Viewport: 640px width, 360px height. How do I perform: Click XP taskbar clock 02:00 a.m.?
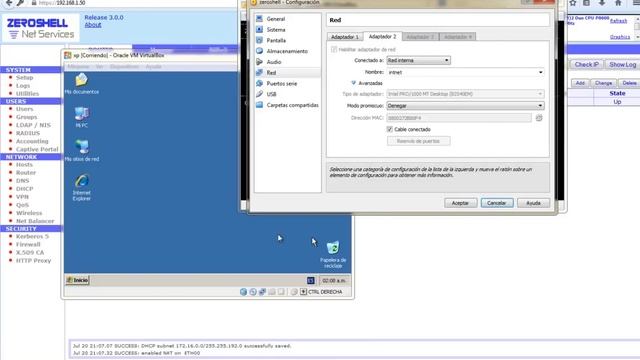pos(333,280)
